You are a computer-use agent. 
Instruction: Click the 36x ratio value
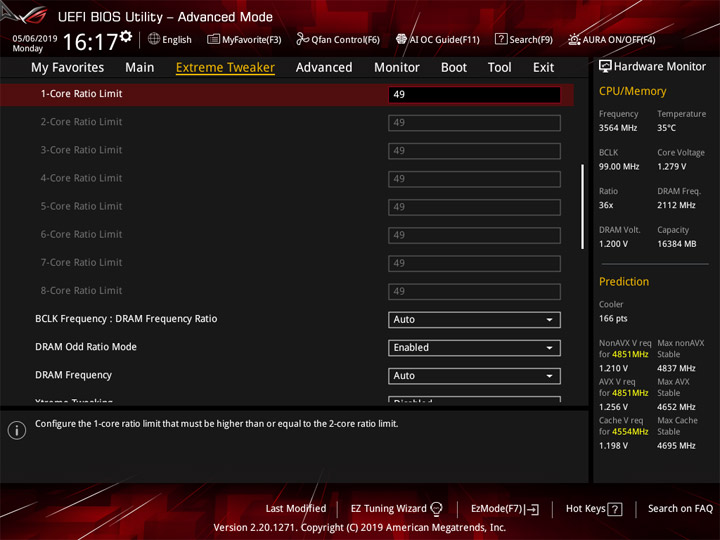[x=606, y=205]
